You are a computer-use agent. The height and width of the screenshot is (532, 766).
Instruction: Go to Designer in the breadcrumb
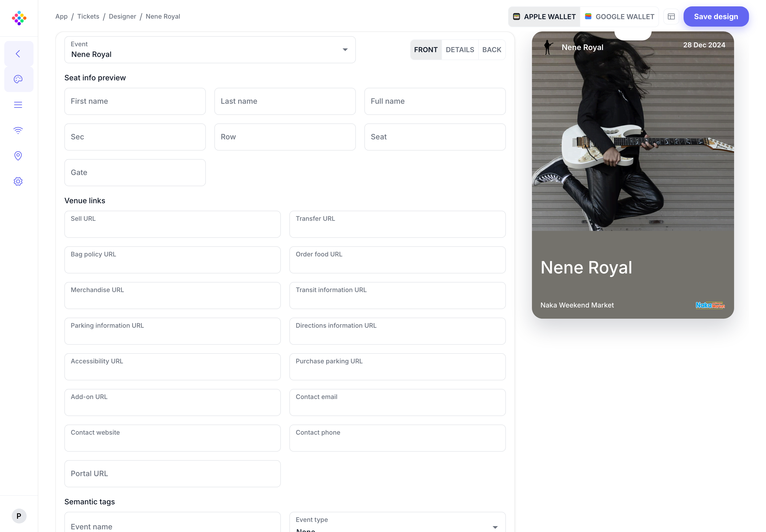coord(122,16)
